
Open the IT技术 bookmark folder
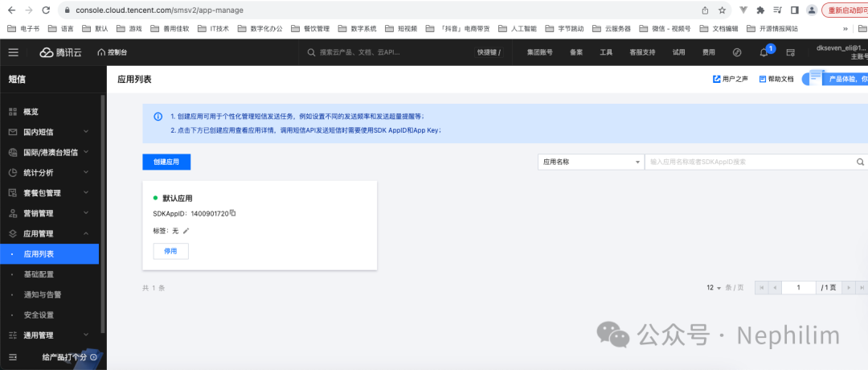click(x=214, y=29)
